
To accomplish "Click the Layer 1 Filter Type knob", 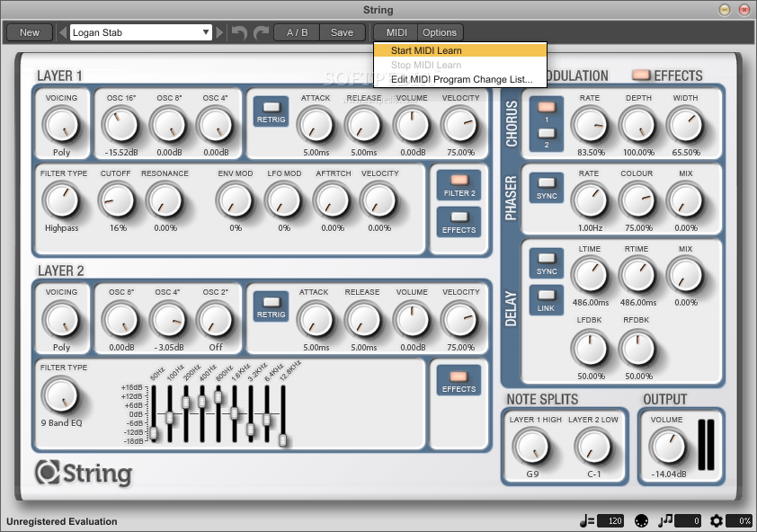I will pos(61,200).
